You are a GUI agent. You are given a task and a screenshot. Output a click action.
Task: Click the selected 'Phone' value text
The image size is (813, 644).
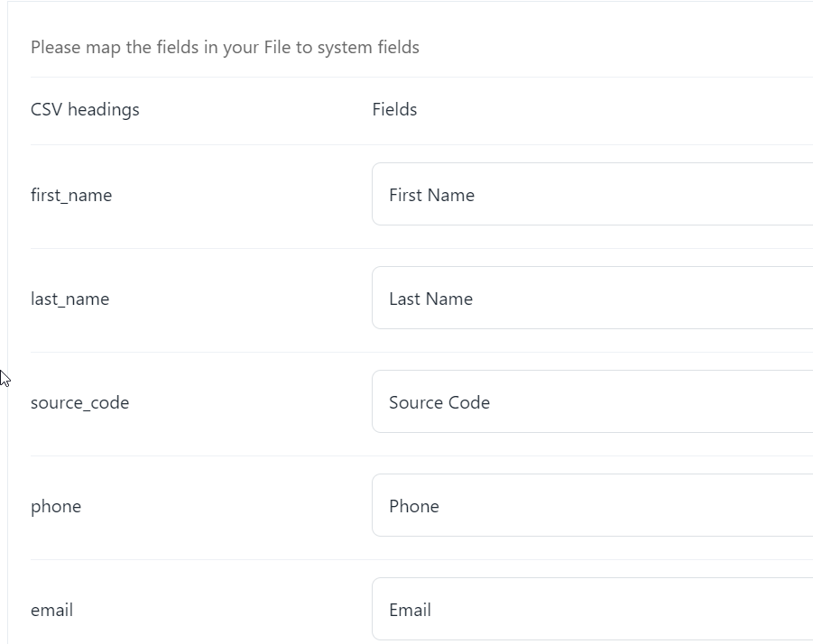[414, 507]
